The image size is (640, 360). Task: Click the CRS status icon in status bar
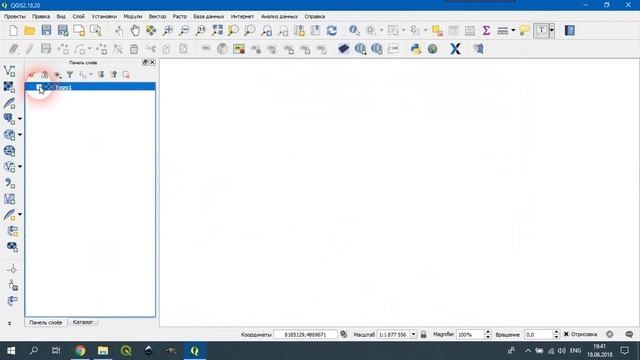coord(609,334)
